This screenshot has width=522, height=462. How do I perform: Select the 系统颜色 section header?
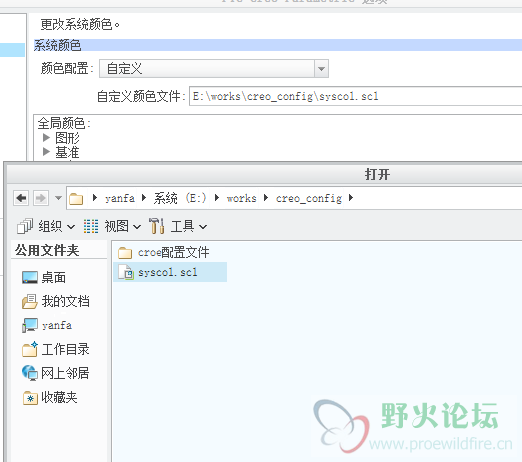tap(278, 45)
